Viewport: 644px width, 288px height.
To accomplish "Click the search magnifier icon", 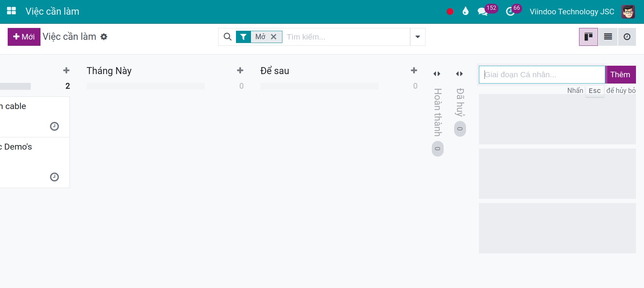I will [227, 37].
